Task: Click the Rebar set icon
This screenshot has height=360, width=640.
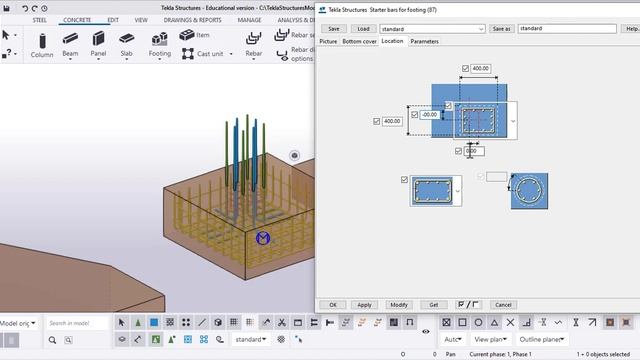Action: pos(282,35)
